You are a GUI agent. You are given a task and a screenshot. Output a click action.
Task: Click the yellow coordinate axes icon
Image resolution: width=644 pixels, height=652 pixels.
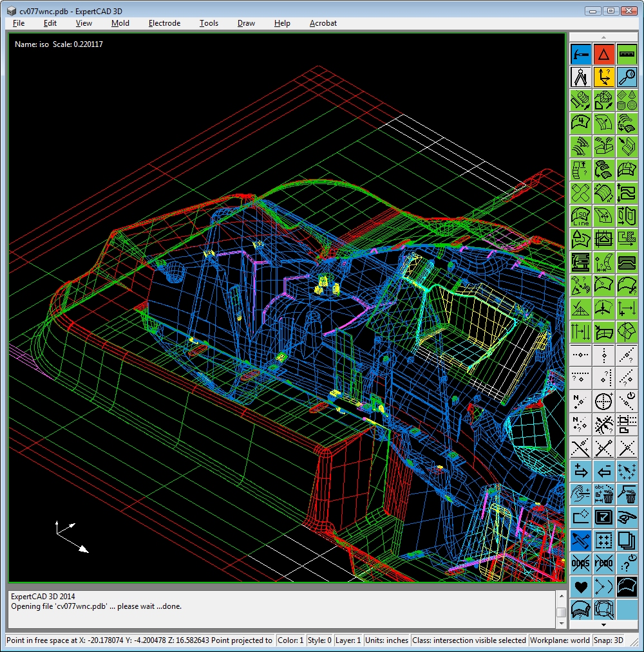[x=603, y=77]
